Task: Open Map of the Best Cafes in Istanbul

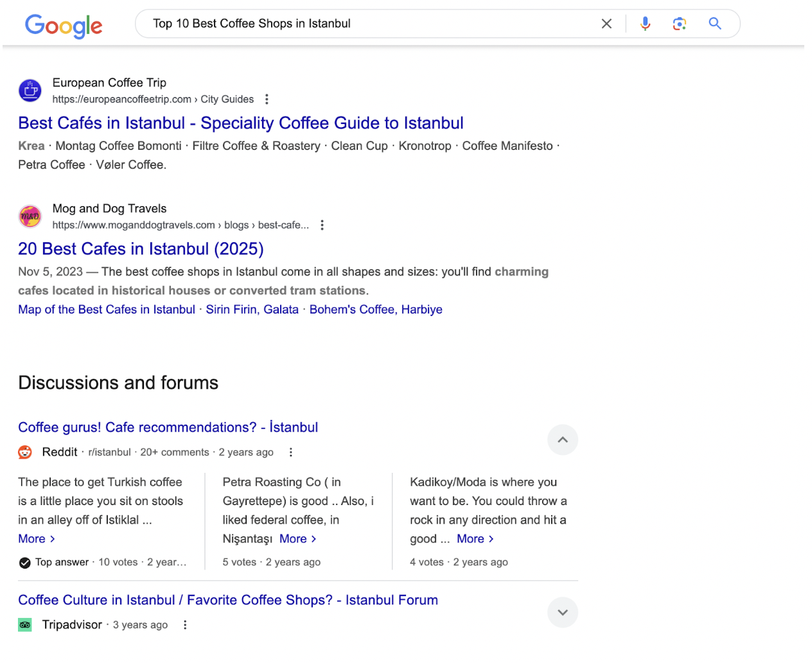Action: (x=106, y=309)
